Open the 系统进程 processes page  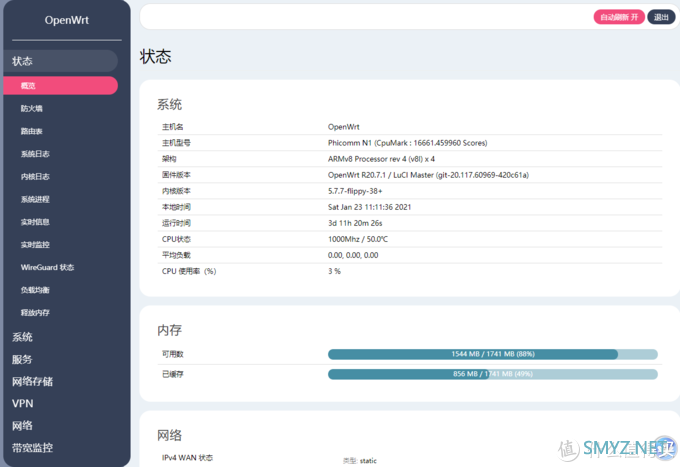(35, 199)
